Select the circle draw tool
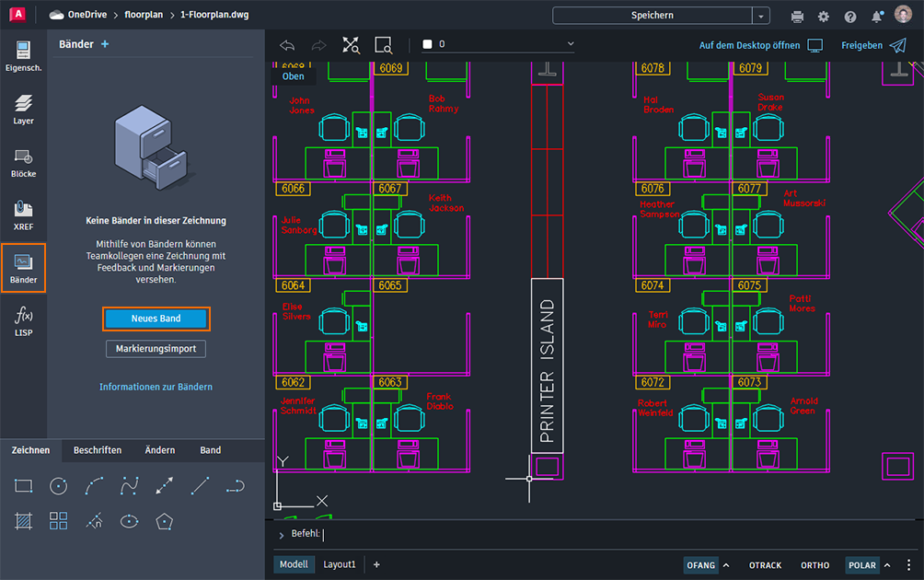 58,486
